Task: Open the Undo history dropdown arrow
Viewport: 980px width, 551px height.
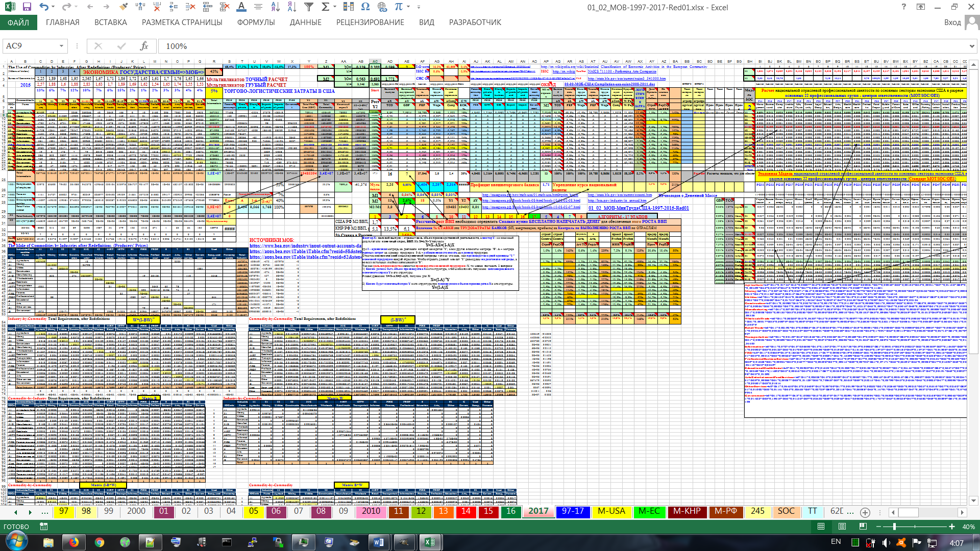Action: 53,7
